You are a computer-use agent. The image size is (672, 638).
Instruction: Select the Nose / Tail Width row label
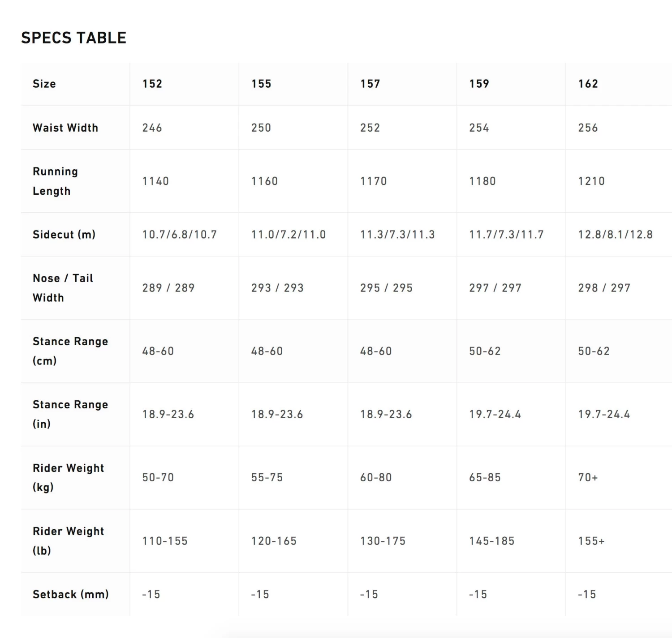pos(63,287)
